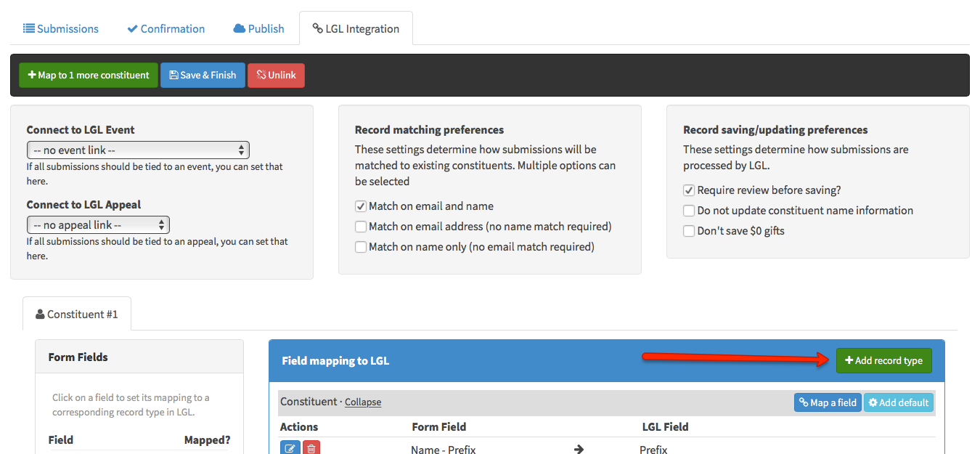Open the Submissions tab
This screenshot has height=454, width=980.
[x=61, y=29]
